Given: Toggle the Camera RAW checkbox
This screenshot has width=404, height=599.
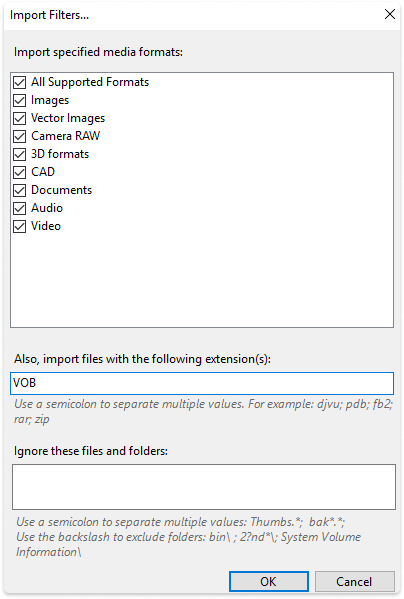Looking at the screenshot, I should pos(19,136).
